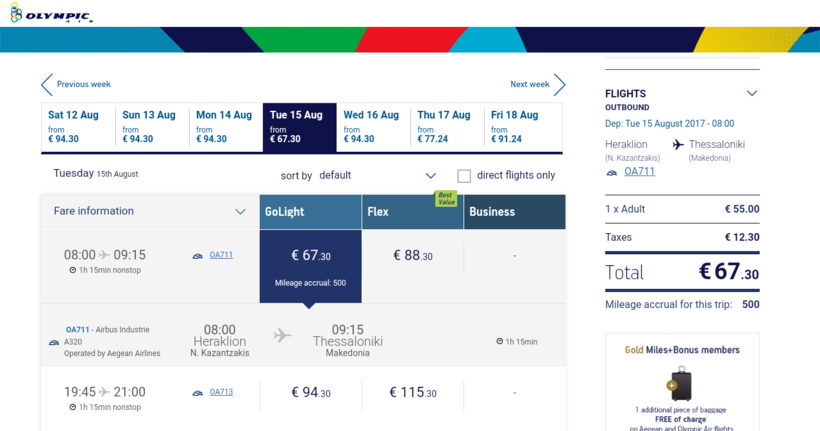The width and height of the screenshot is (820, 431).
Task: Select the Flex fare € 88.30
Action: click(x=412, y=256)
